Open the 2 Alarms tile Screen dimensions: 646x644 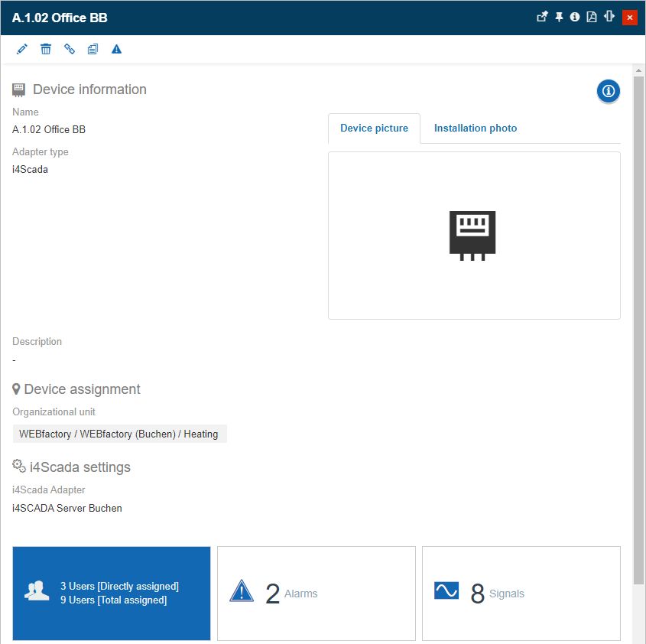tap(317, 594)
